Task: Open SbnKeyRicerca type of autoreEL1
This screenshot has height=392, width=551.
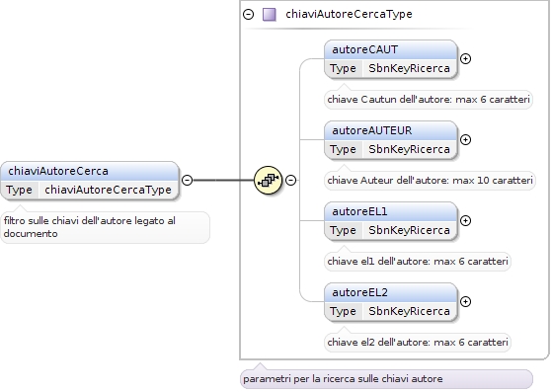Action: (x=409, y=230)
